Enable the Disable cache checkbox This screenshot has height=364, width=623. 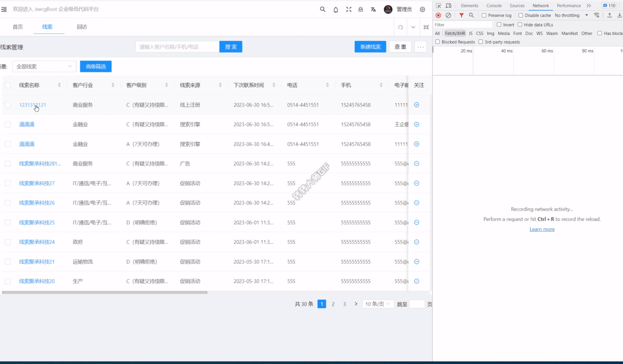[520, 15]
